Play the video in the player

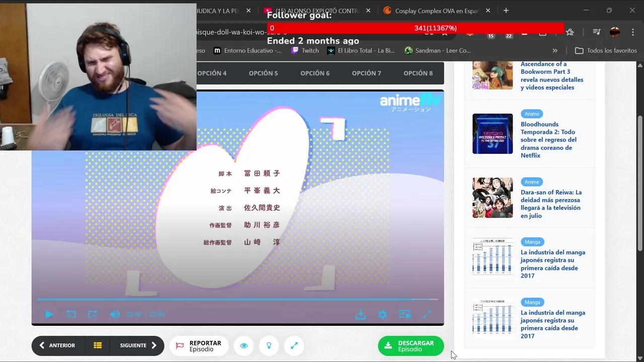49,314
